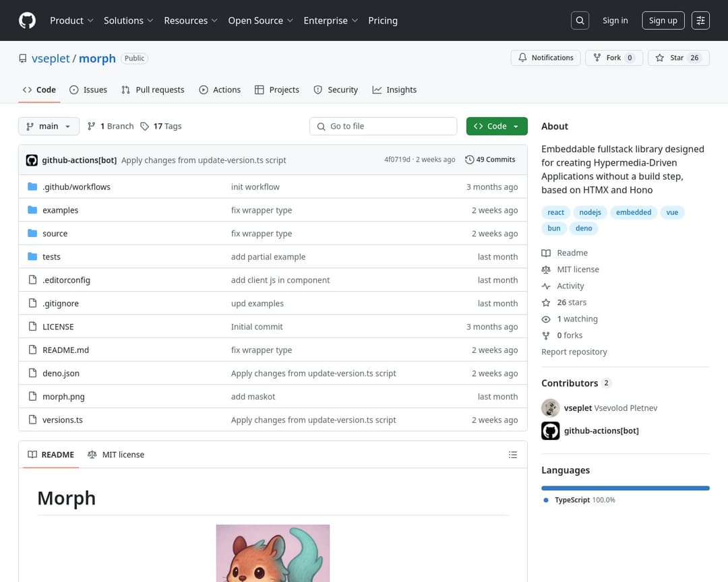Open the deno.json file
Image resolution: width=728 pixels, height=582 pixels.
[x=61, y=373]
